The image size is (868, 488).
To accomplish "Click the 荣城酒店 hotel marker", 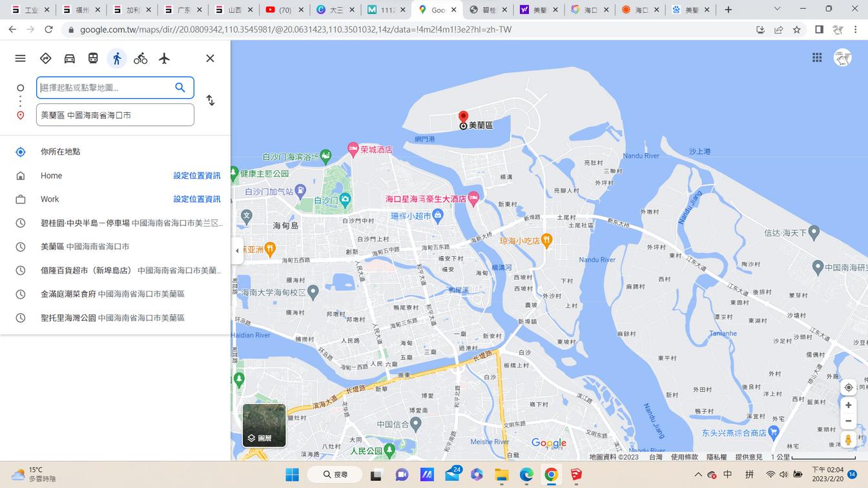I will point(353,149).
